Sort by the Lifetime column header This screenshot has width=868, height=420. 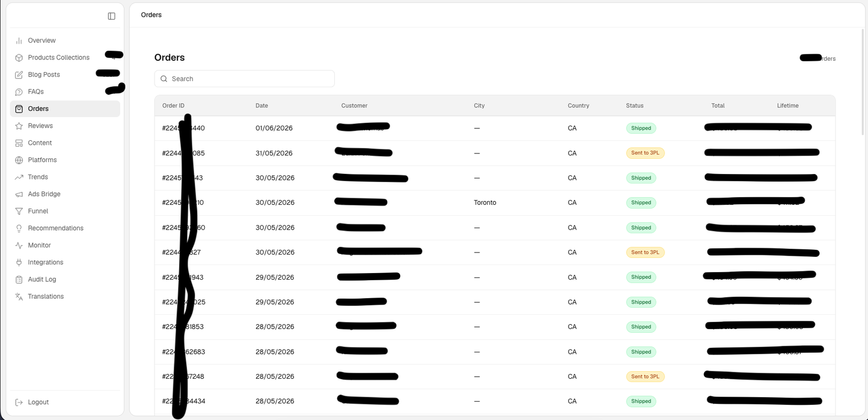pyautogui.click(x=788, y=106)
